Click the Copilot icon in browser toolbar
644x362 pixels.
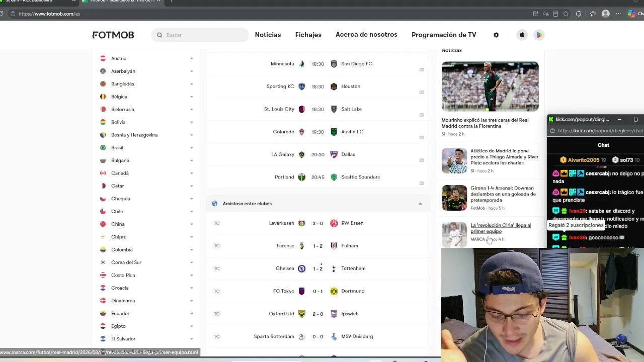(631, 14)
